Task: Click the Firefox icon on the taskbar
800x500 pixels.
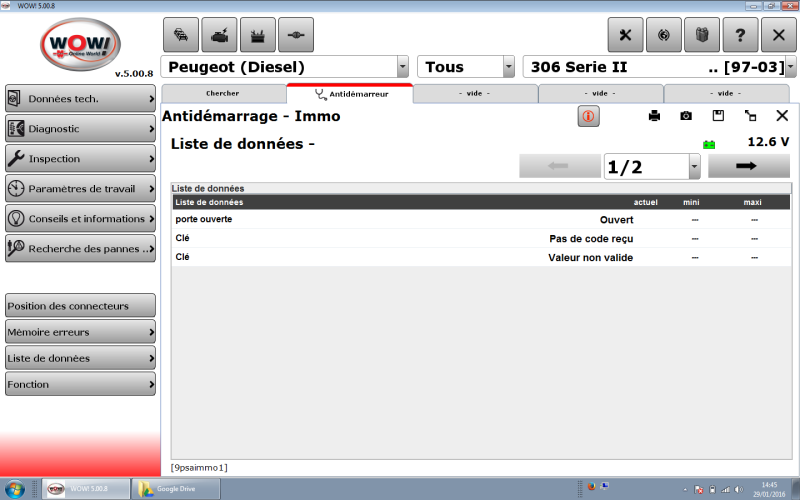Action: click(592, 486)
